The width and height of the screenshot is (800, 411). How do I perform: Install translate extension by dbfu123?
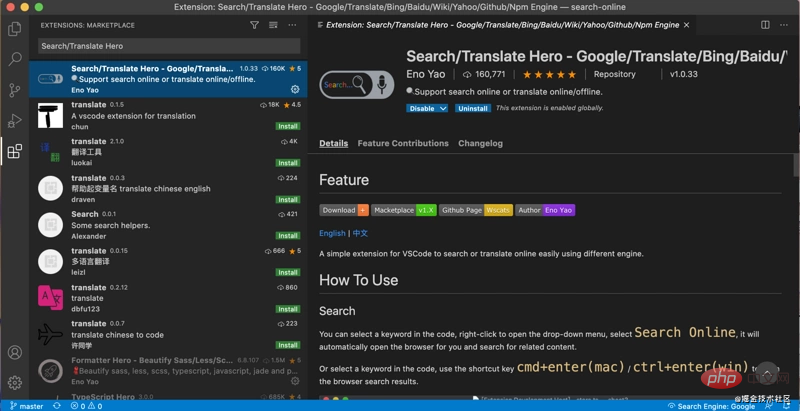pyautogui.click(x=288, y=309)
